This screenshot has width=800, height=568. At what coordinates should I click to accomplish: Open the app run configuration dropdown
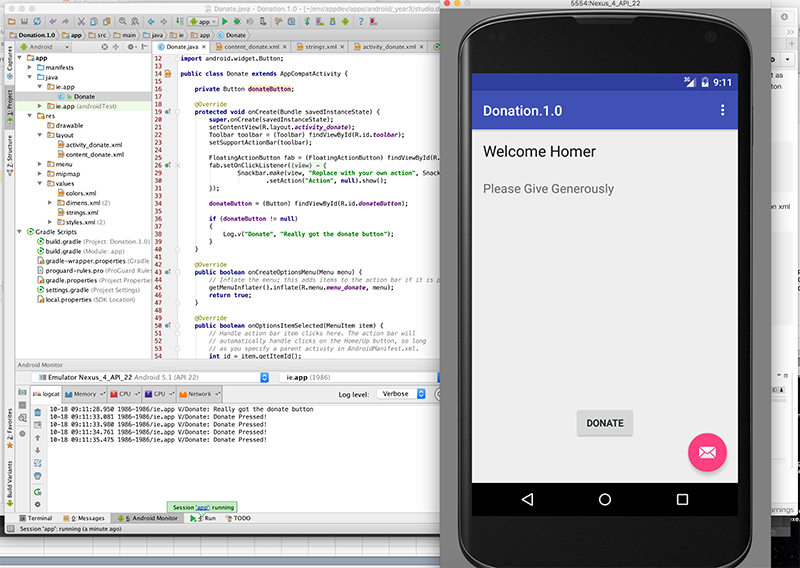point(201,20)
